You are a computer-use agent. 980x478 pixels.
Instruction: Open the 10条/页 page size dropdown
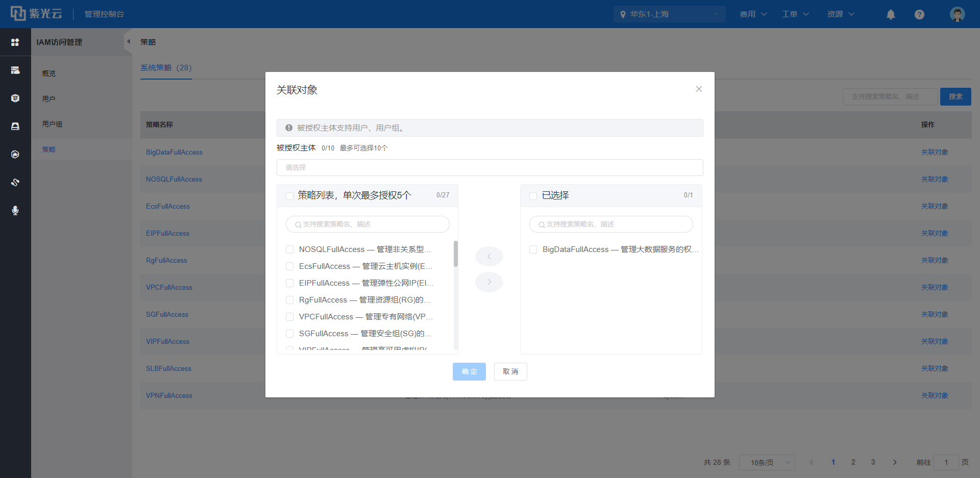click(767, 462)
